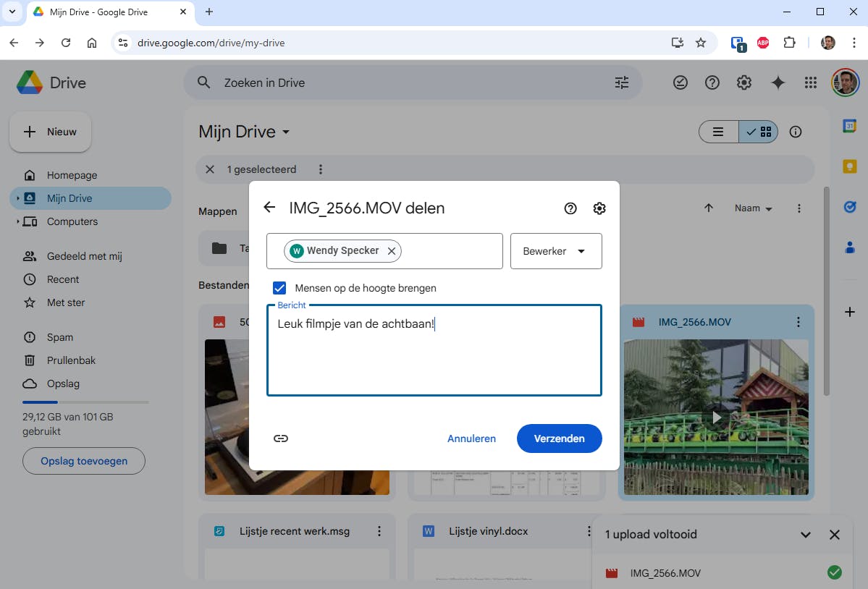Reverse sort direction arrow

point(709,208)
